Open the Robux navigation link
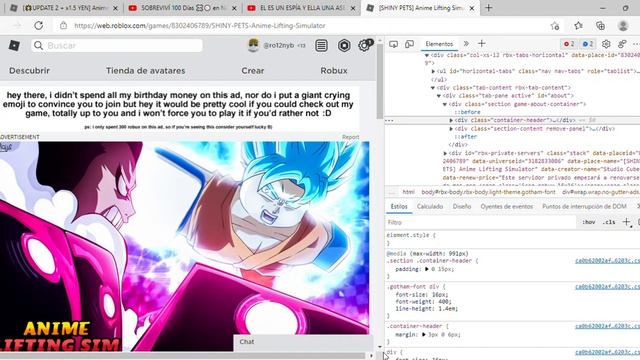The height and width of the screenshot is (360, 640). 334,71
